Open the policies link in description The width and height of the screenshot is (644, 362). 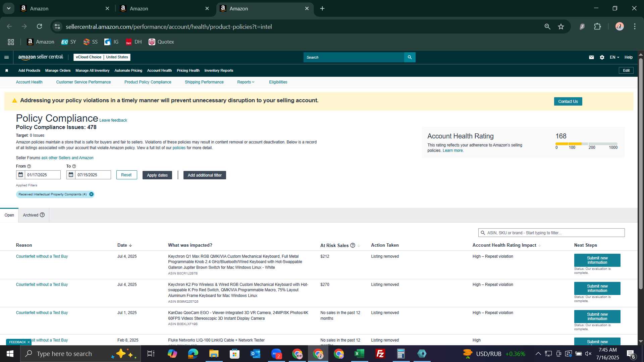179,148
